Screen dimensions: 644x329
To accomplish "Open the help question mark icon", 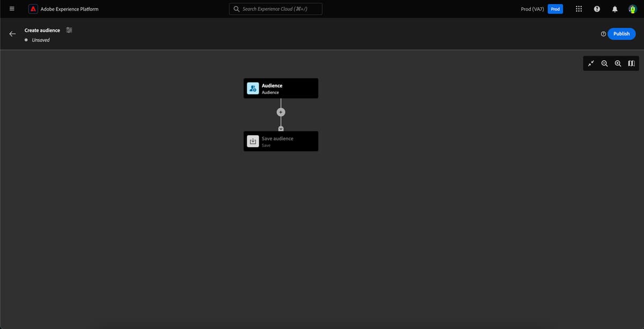I will pyautogui.click(x=596, y=9).
